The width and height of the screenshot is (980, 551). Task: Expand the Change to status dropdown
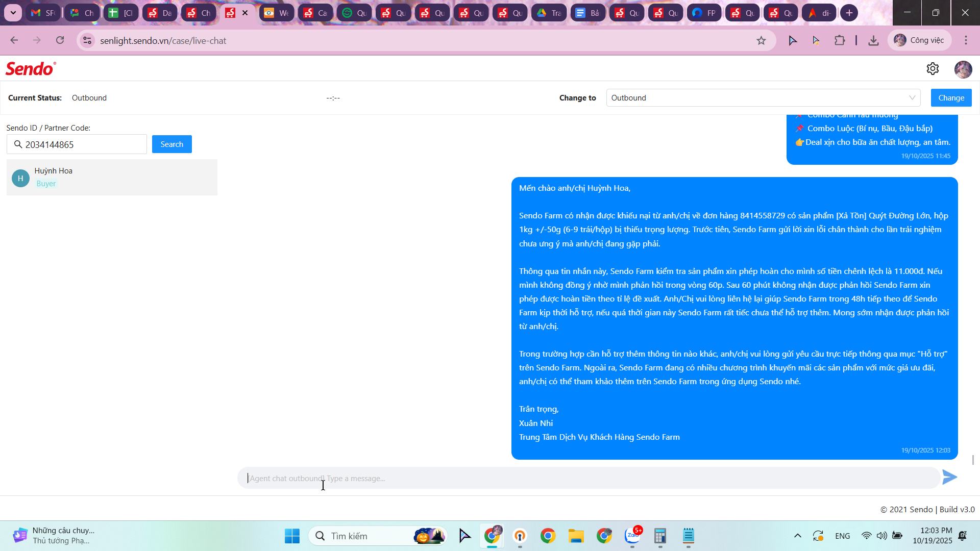763,98
